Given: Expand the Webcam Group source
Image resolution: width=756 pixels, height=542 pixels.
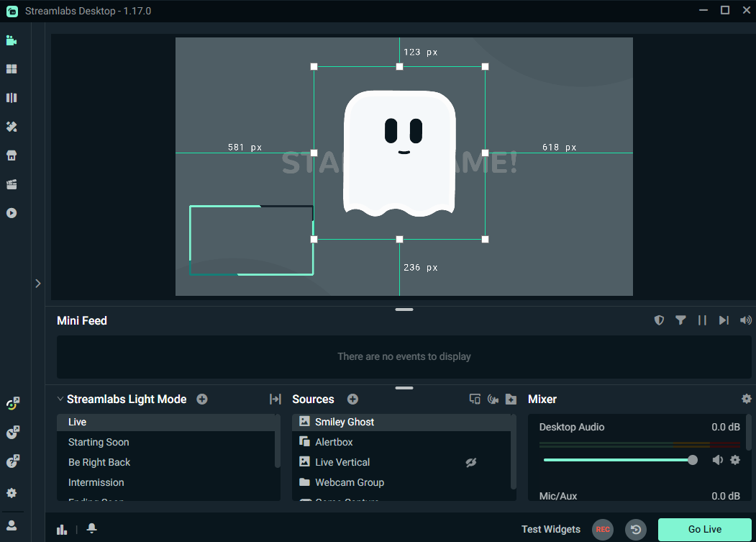Looking at the screenshot, I should (304, 482).
